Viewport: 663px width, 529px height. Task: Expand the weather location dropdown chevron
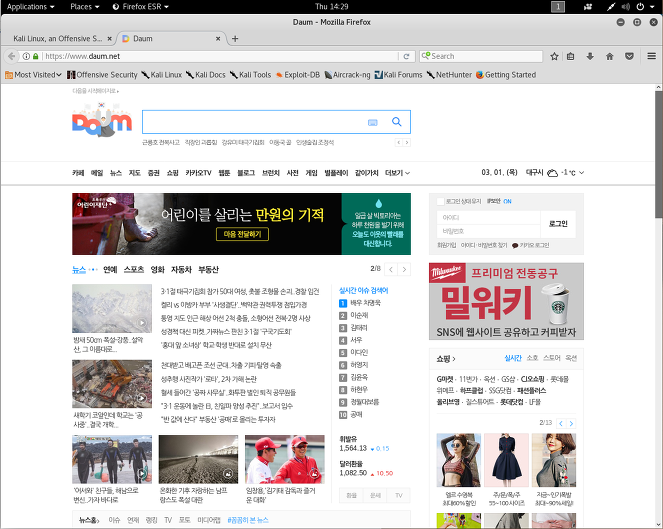[581, 173]
